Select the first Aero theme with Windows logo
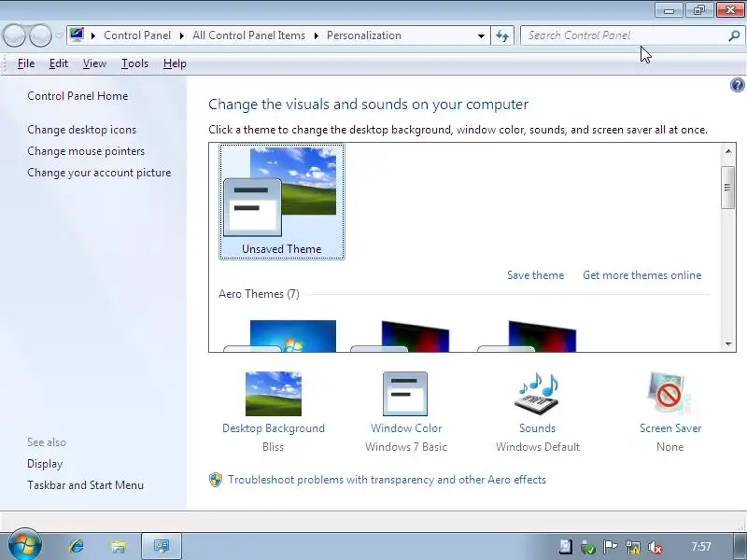The height and width of the screenshot is (560, 747). (x=282, y=336)
